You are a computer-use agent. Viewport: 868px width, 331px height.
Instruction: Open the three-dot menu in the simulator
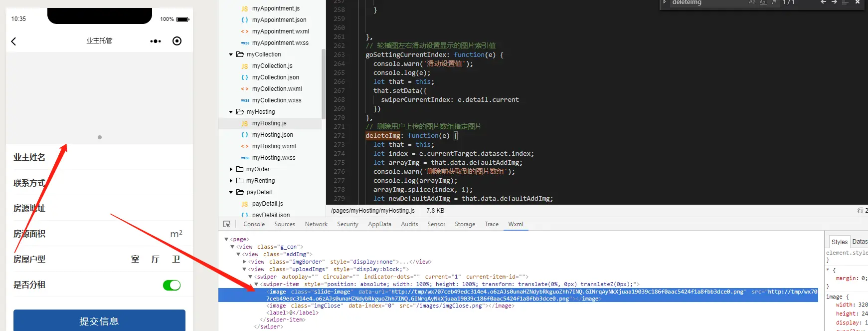pos(156,41)
